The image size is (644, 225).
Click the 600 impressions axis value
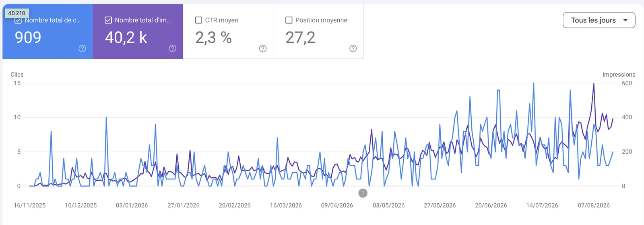pyautogui.click(x=627, y=83)
